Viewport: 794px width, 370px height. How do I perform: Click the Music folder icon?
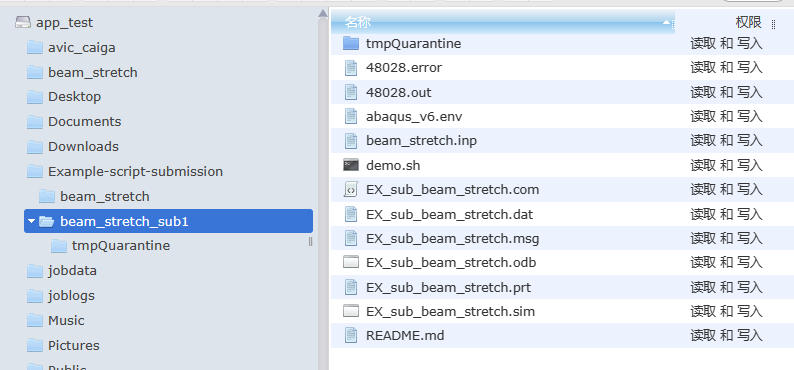pyautogui.click(x=35, y=320)
